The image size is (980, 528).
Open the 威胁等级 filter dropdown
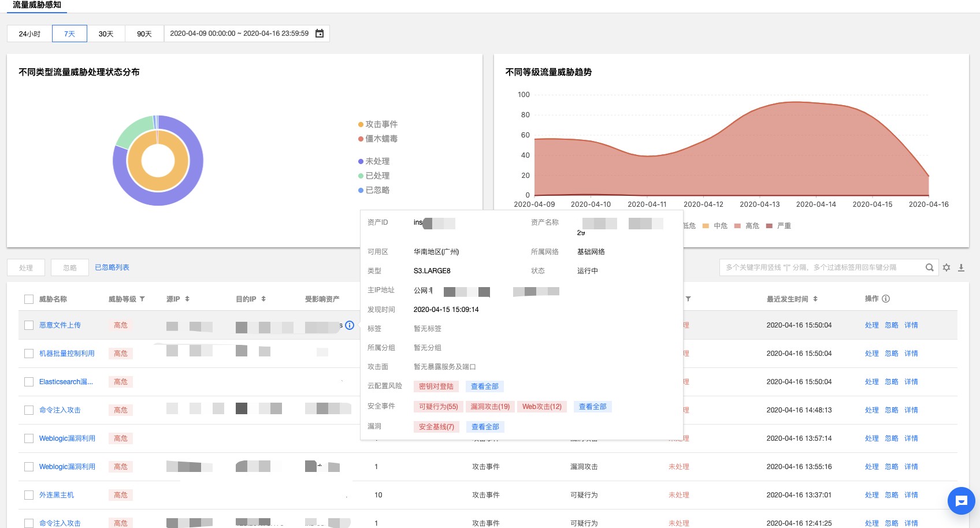(x=142, y=299)
